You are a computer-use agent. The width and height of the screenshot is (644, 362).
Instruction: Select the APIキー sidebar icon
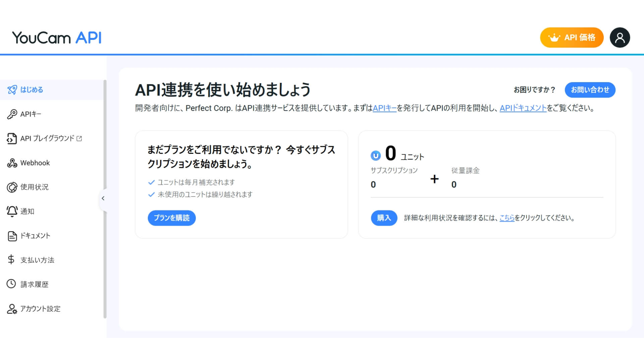pos(12,114)
